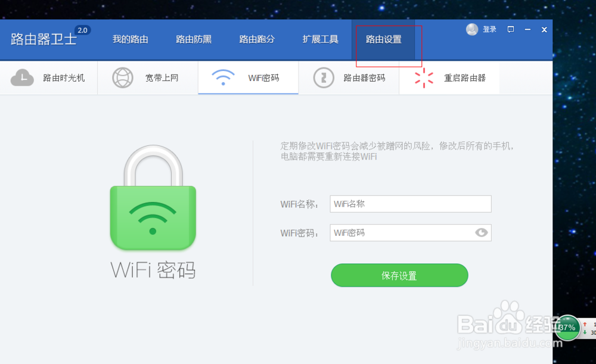Click the WiFi名称 input field

[x=410, y=204]
